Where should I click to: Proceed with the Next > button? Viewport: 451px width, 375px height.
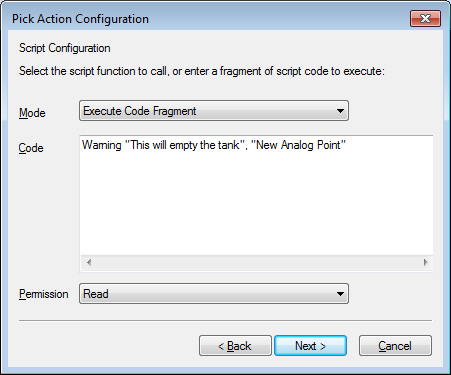(x=310, y=346)
